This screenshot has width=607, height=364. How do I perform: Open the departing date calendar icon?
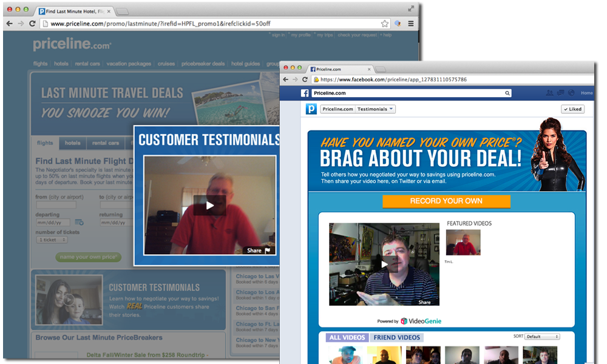click(x=79, y=222)
